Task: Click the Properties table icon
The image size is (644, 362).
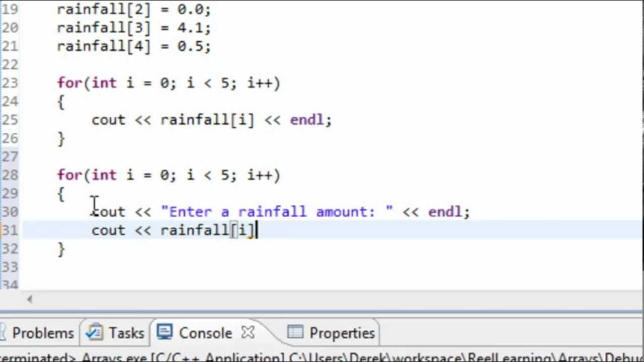Action: tap(295, 332)
